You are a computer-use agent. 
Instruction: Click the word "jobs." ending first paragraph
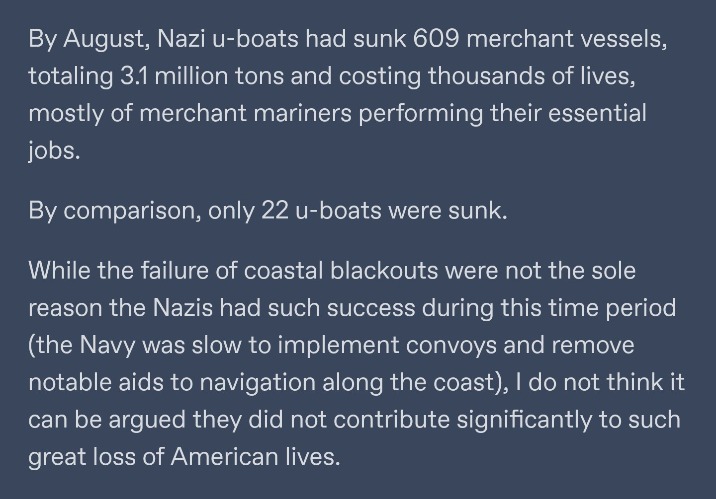click(54, 152)
